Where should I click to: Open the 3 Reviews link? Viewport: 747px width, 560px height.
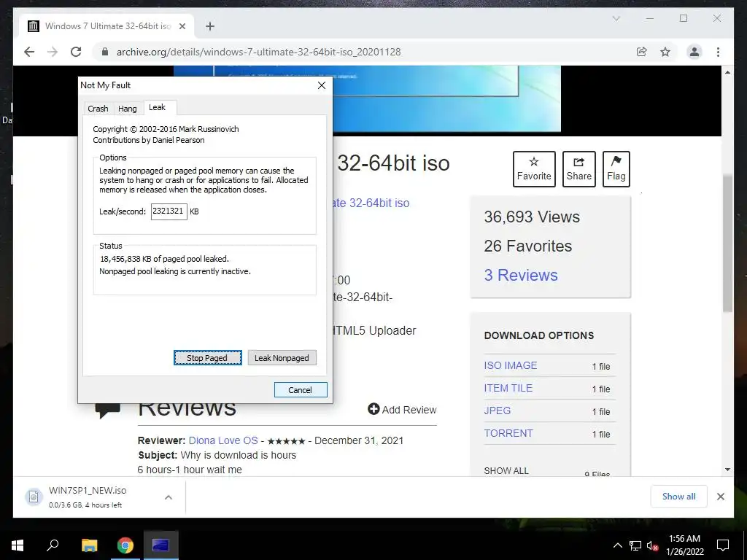(x=521, y=275)
